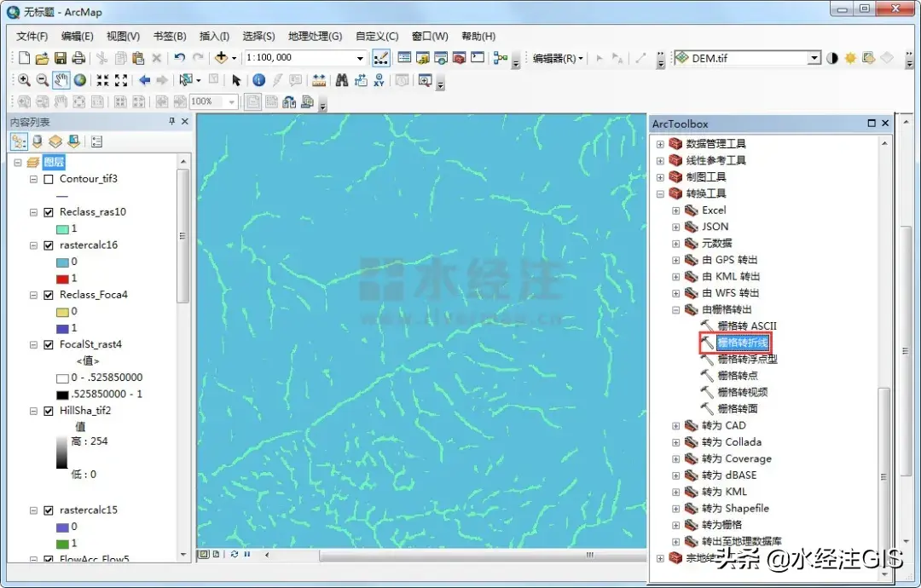This screenshot has width=921, height=588.
Task: Open the 地理处理(G) menu
Action: pos(315,36)
